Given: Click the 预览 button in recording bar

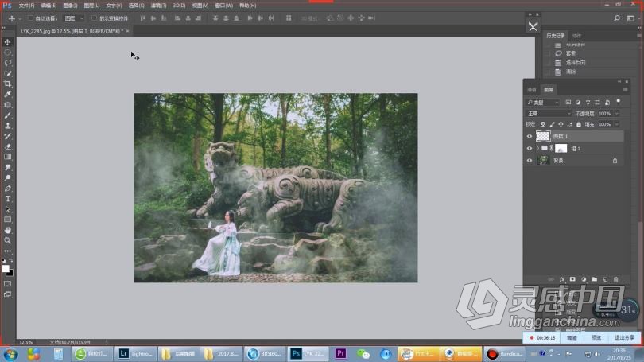Looking at the screenshot, I should click(x=596, y=338).
